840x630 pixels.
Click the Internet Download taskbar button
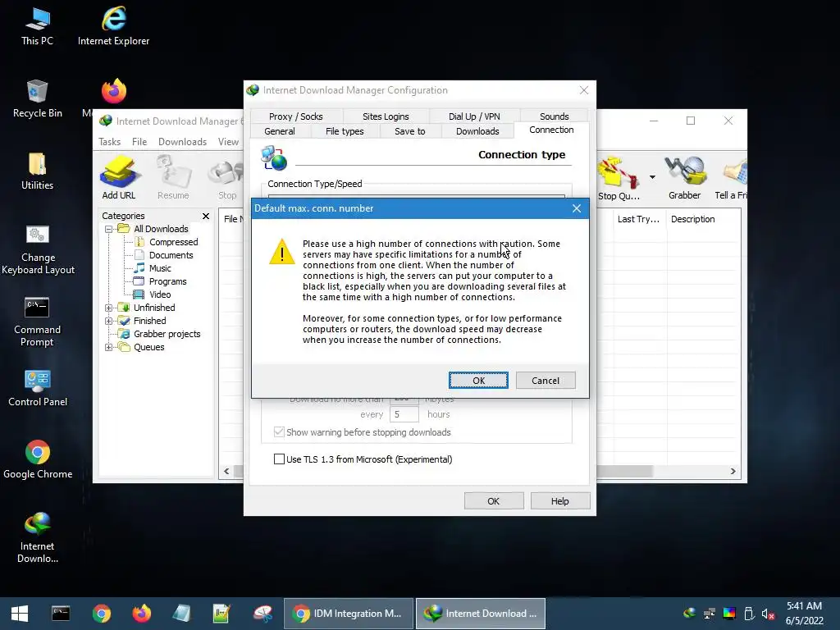click(x=481, y=614)
